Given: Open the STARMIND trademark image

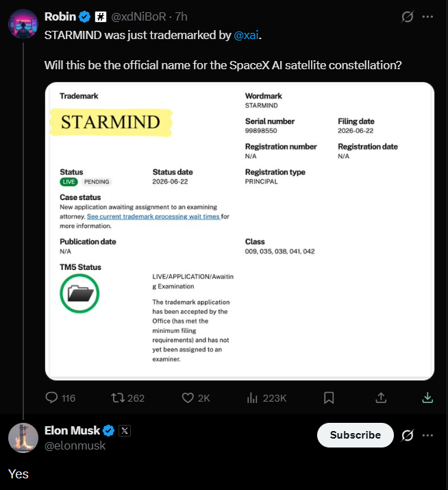Looking at the screenshot, I should [240, 231].
